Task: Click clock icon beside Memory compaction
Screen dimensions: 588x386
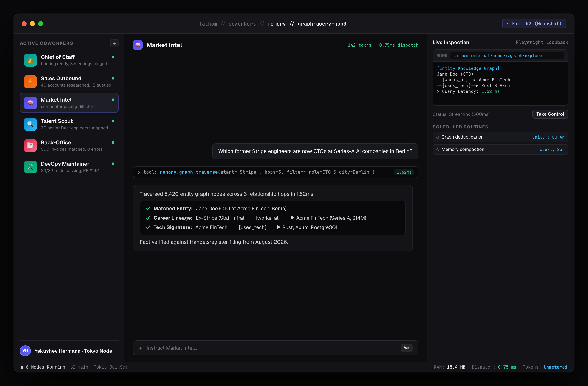Action: [x=438, y=150]
